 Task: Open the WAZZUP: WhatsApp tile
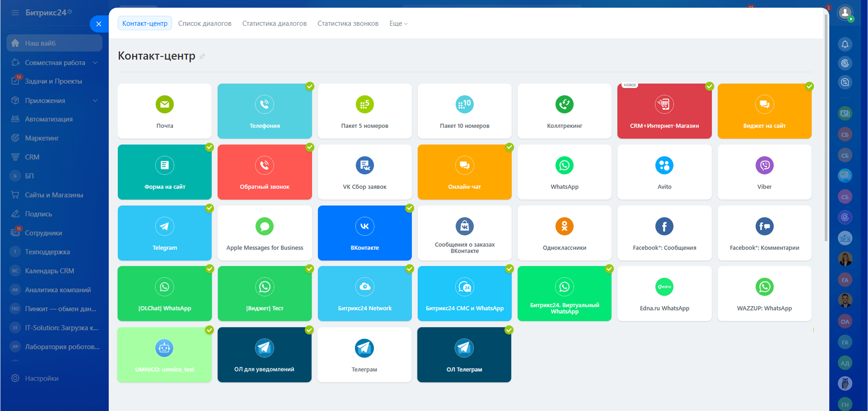pos(765,293)
